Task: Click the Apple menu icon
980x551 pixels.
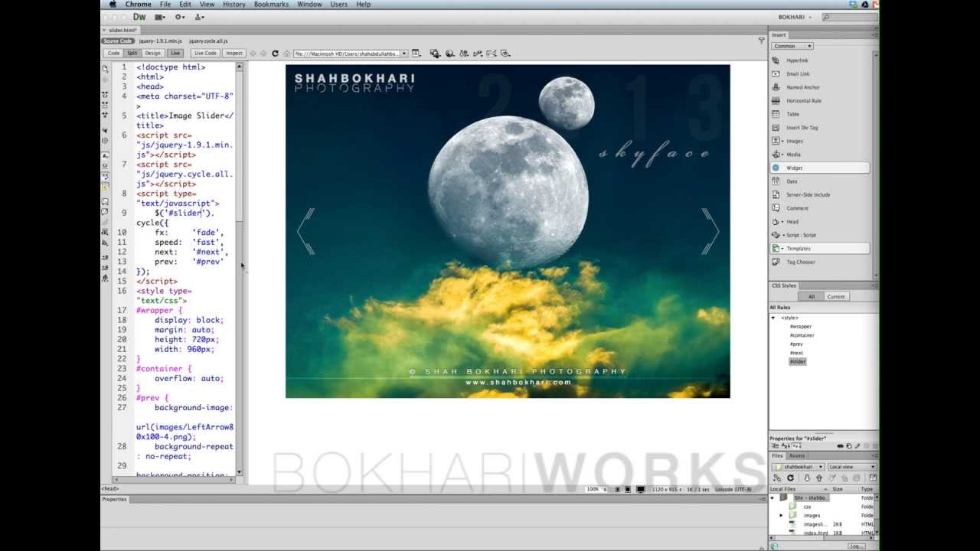Action: (x=113, y=4)
